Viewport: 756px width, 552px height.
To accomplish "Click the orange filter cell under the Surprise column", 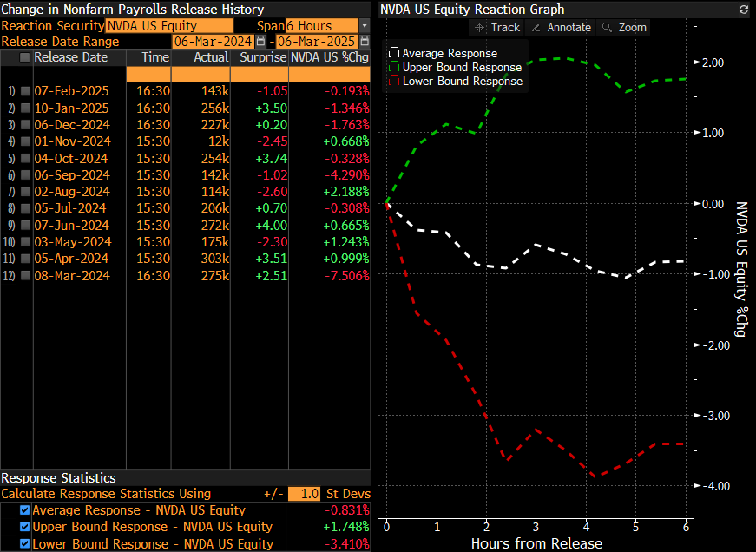I will [260, 74].
